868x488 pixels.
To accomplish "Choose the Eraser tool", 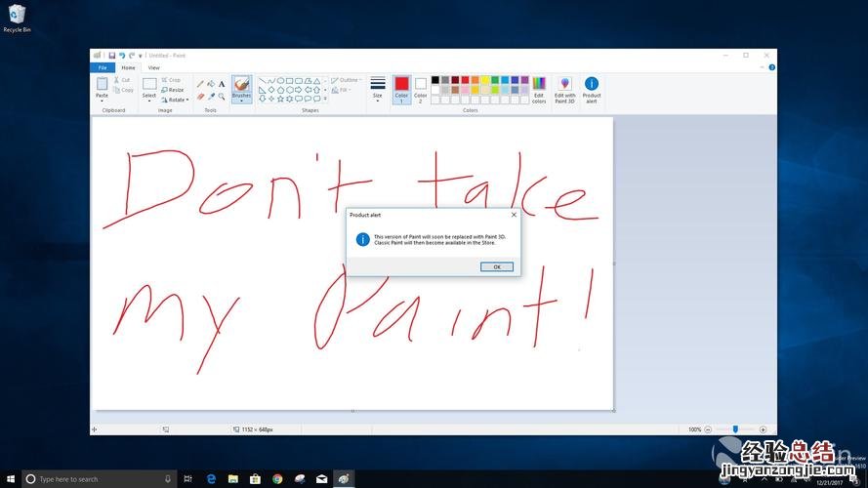I will tap(200, 97).
